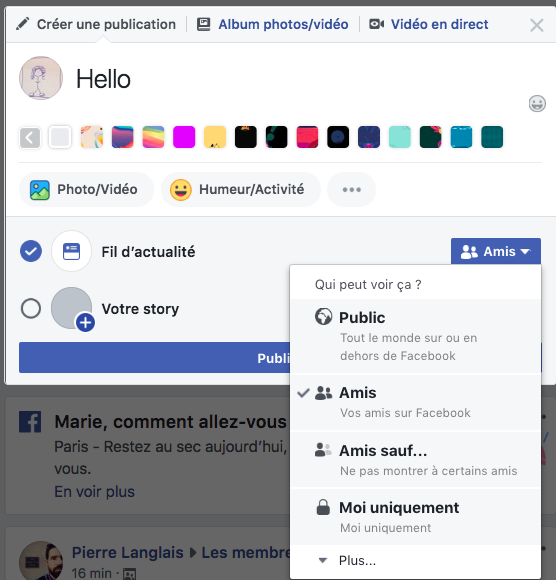This screenshot has width=556, height=580.
Task: Pick the magenta background color swatch
Action: pyautogui.click(x=184, y=137)
